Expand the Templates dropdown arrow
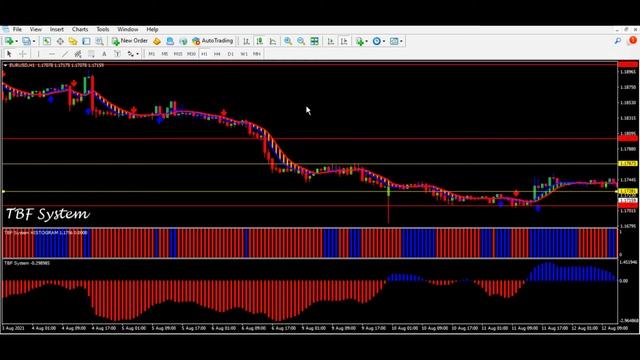Image resolution: width=640 pixels, height=360 pixels. [x=401, y=41]
